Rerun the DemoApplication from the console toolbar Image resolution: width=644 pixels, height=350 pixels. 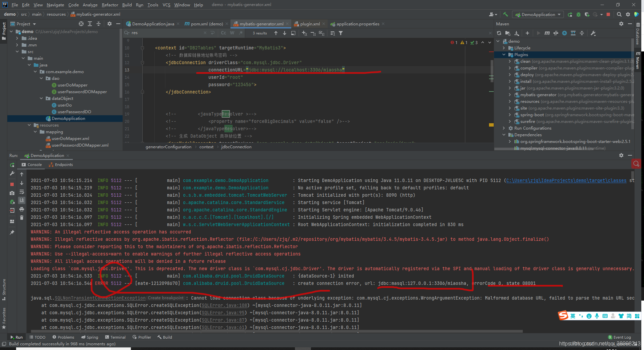pos(12,165)
